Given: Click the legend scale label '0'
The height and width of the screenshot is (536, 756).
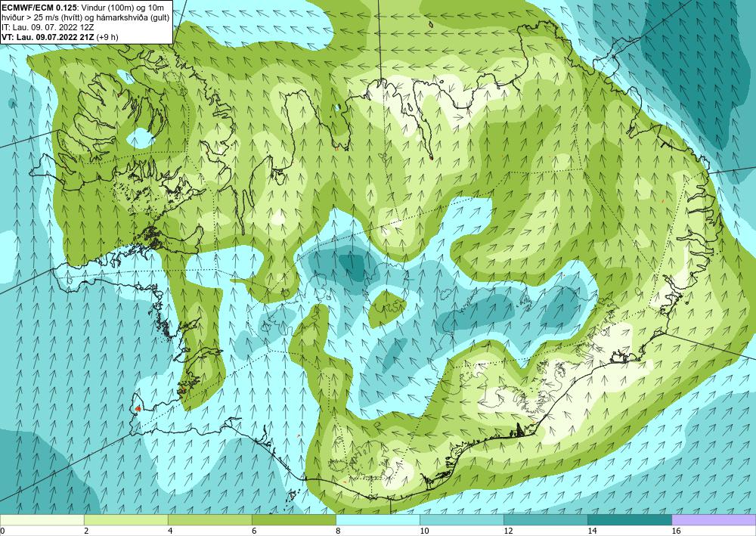Looking at the screenshot, I should tap(2, 531).
